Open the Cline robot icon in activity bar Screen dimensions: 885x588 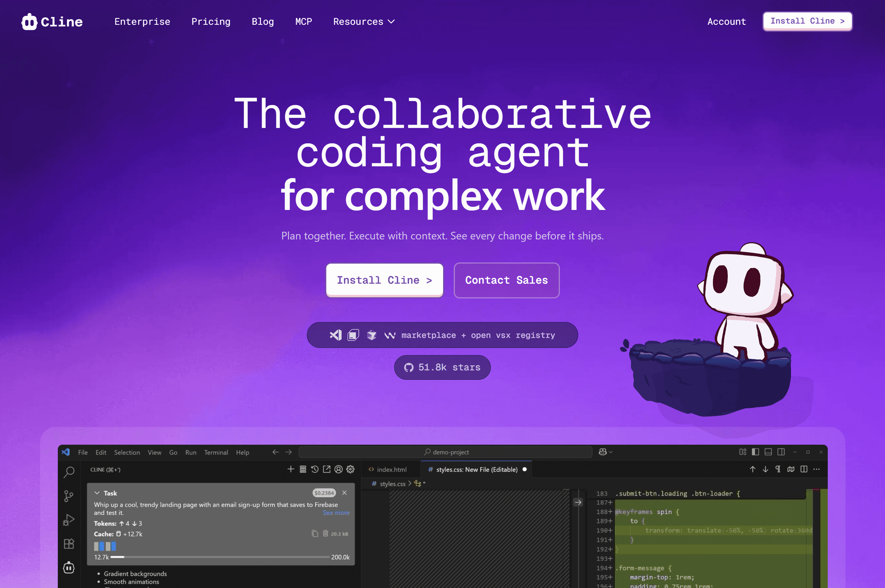tap(69, 567)
